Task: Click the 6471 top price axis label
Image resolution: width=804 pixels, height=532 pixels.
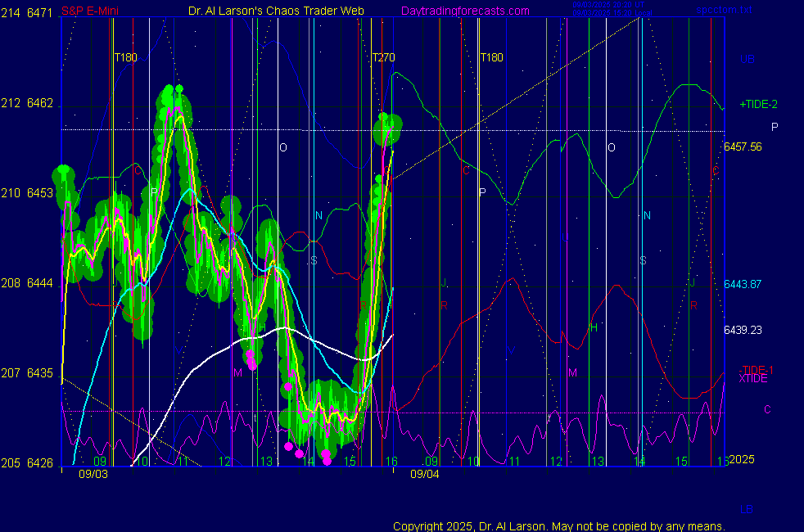Action: [x=40, y=13]
